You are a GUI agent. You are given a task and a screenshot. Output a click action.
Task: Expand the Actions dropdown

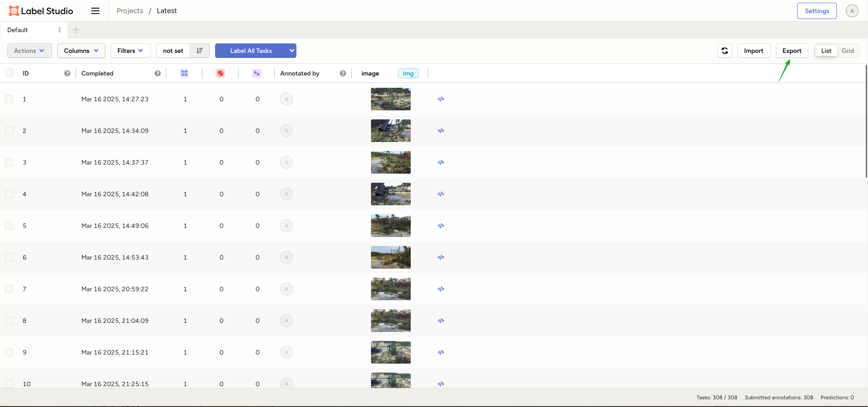click(x=29, y=51)
